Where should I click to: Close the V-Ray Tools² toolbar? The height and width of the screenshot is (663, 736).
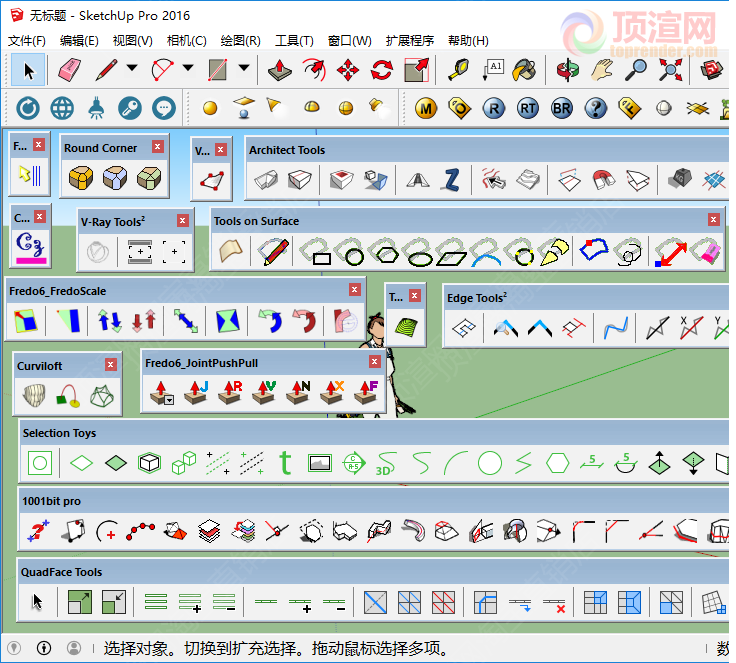pyautogui.click(x=183, y=221)
